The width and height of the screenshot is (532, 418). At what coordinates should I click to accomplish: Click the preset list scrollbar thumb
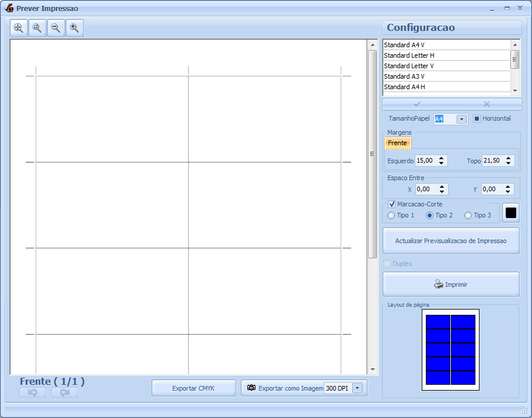515,59
